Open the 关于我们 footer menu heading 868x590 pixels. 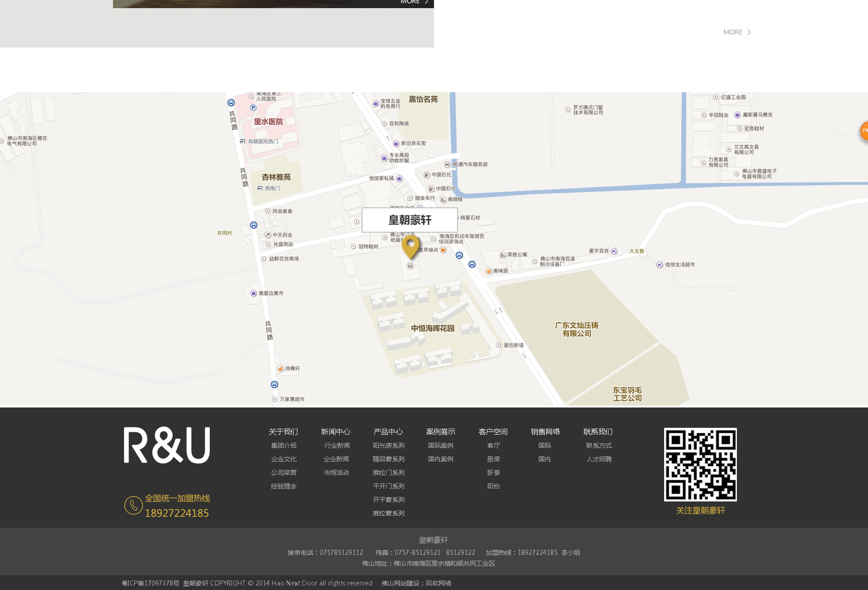[x=283, y=432]
